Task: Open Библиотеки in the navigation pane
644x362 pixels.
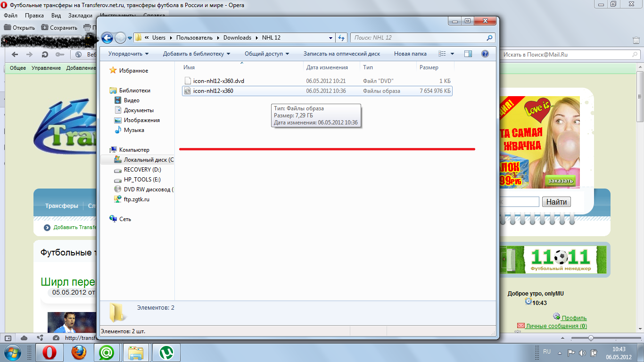Action: point(134,90)
